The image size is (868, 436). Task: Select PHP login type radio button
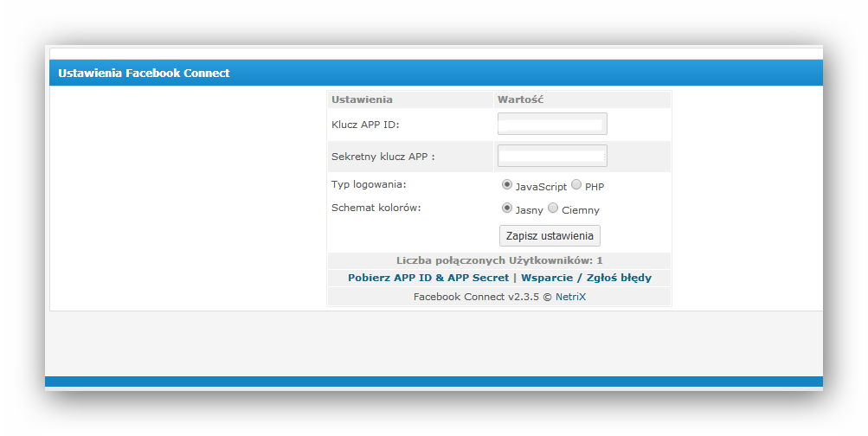(x=576, y=185)
